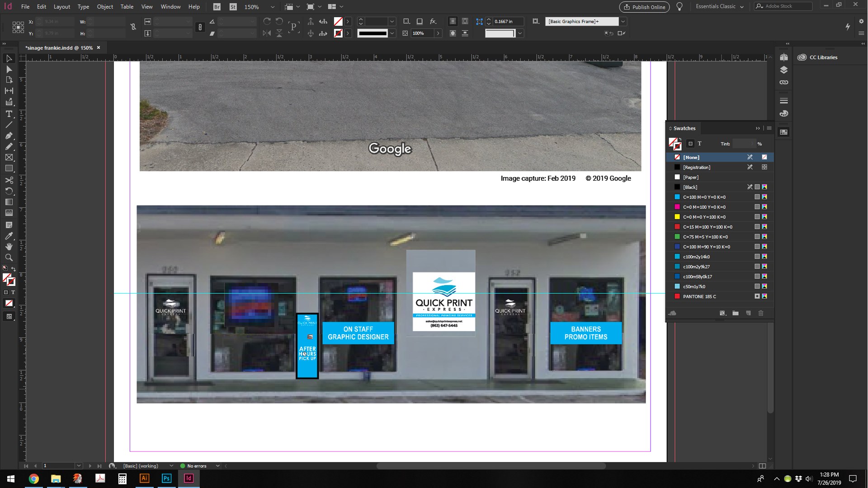The image size is (868, 488).
Task: Choose the Gap tool
Action: (9, 91)
